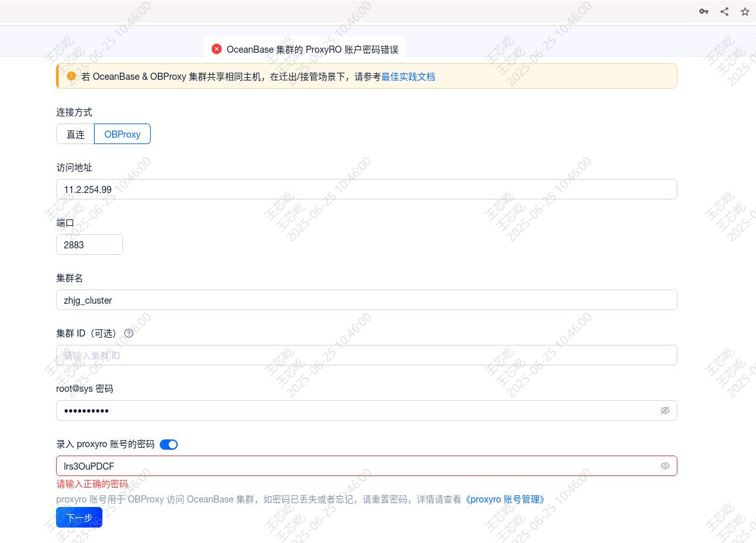Click the 请输入正确的密码 error text

coord(92,484)
